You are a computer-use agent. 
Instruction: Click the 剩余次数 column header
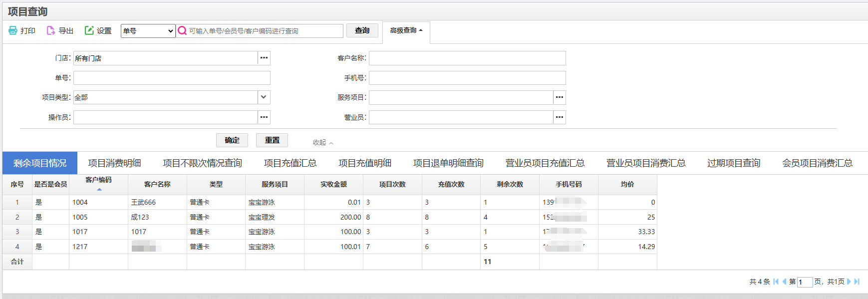point(510,184)
